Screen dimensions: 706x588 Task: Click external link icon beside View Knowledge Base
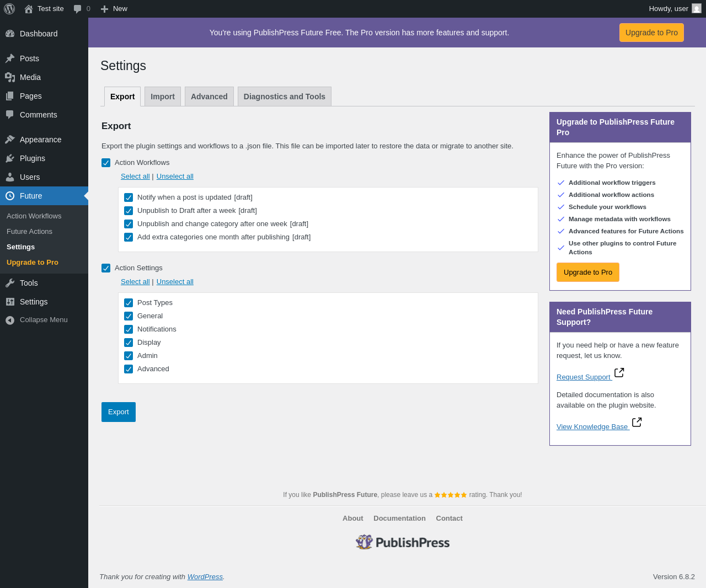pyautogui.click(x=637, y=422)
